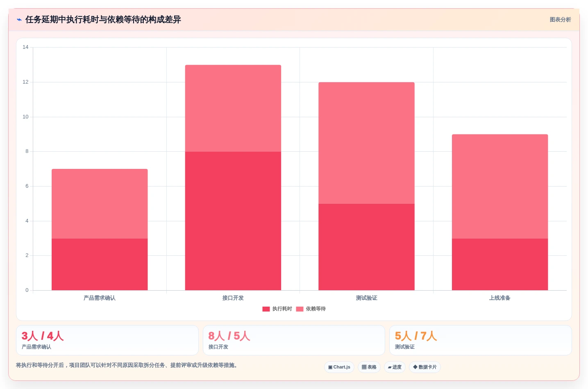Click 上线准备 dark red 执行耗时 bar segment
588x389 pixels.
pyautogui.click(x=500, y=264)
